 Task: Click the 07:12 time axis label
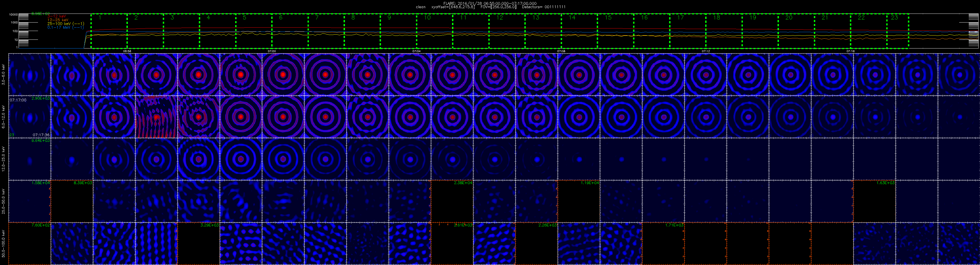pyautogui.click(x=706, y=51)
